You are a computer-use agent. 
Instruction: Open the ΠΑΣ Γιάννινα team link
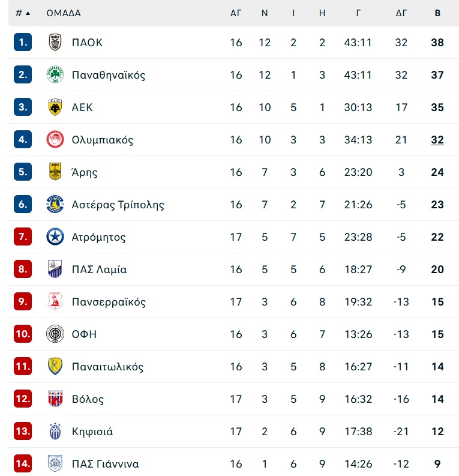[x=105, y=464]
